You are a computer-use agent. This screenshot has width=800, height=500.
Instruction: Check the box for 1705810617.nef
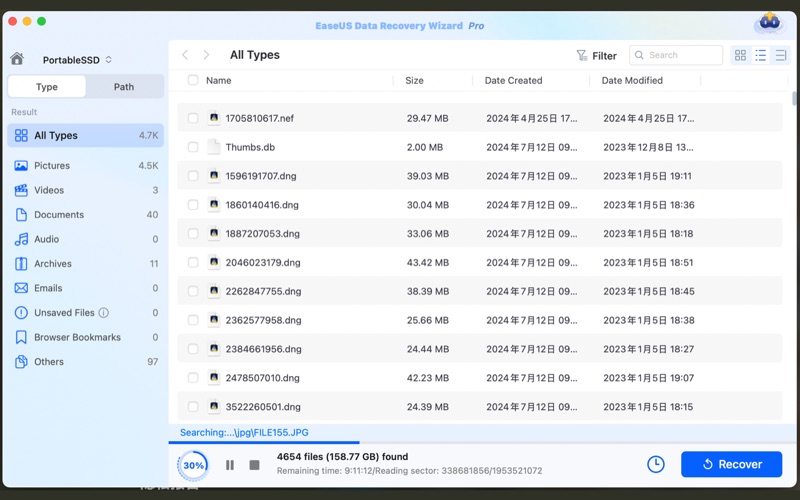tap(193, 118)
